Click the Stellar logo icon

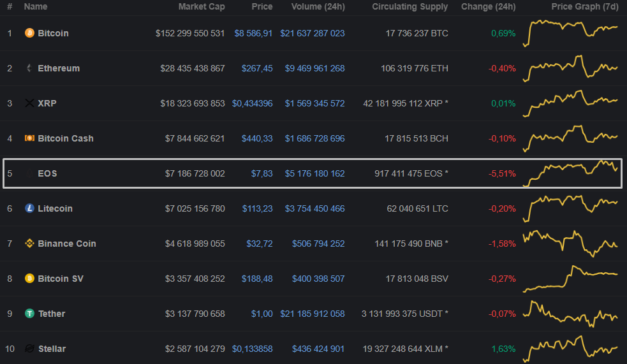click(29, 349)
